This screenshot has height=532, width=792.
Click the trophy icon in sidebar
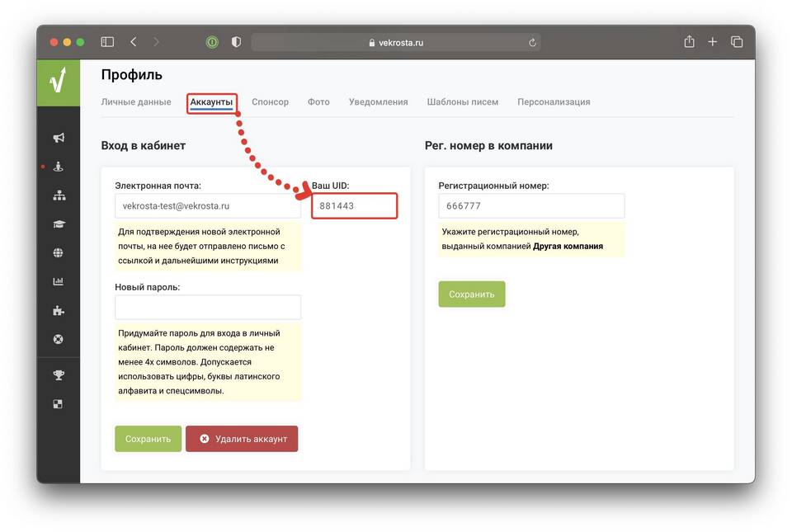tap(59, 375)
